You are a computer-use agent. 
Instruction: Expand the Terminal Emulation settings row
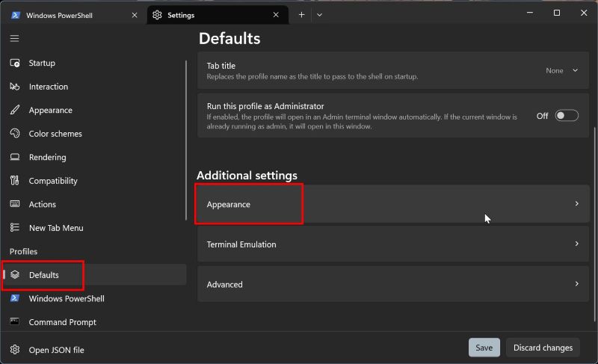tap(389, 244)
